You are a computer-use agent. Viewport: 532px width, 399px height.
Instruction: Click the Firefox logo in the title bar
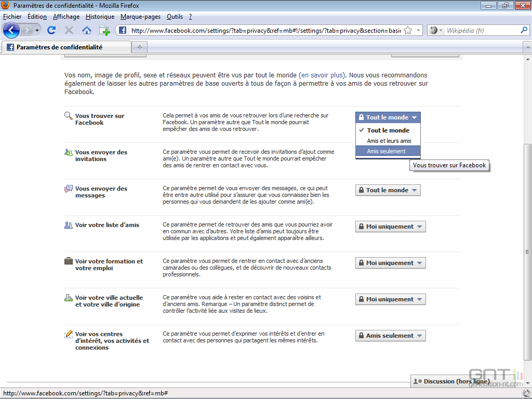[x=5, y=5]
